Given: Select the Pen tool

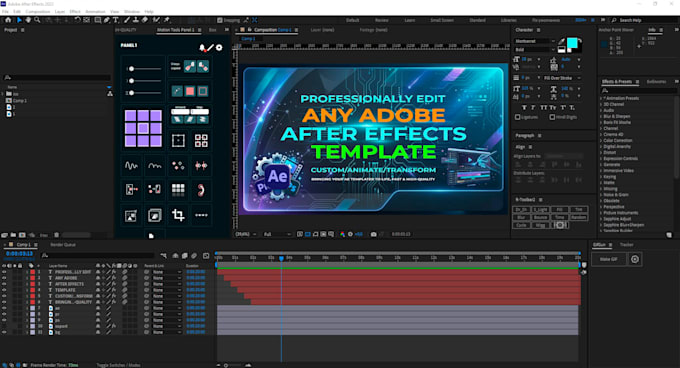Looking at the screenshot, I should tap(107, 20).
